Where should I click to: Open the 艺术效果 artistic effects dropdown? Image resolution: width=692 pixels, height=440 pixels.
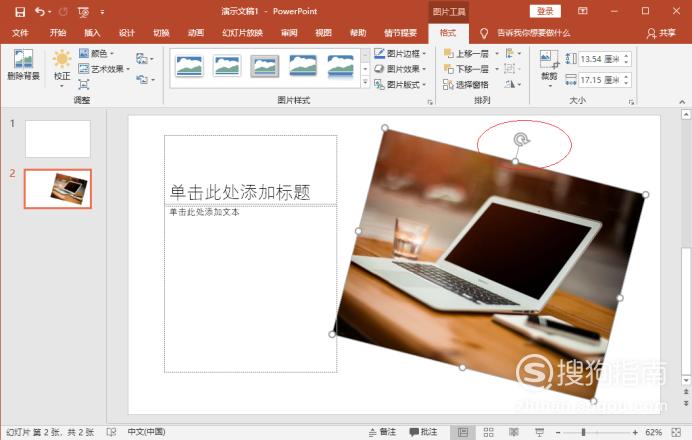104,69
